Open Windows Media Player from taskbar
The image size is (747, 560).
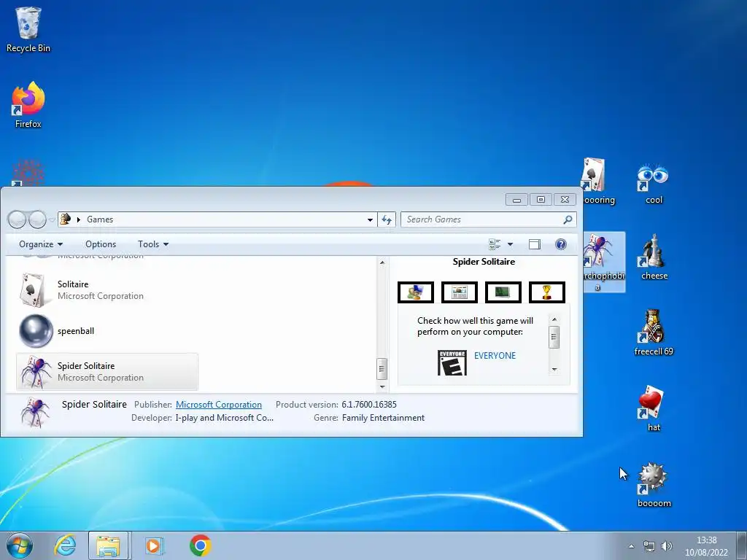(x=153, y=545)
